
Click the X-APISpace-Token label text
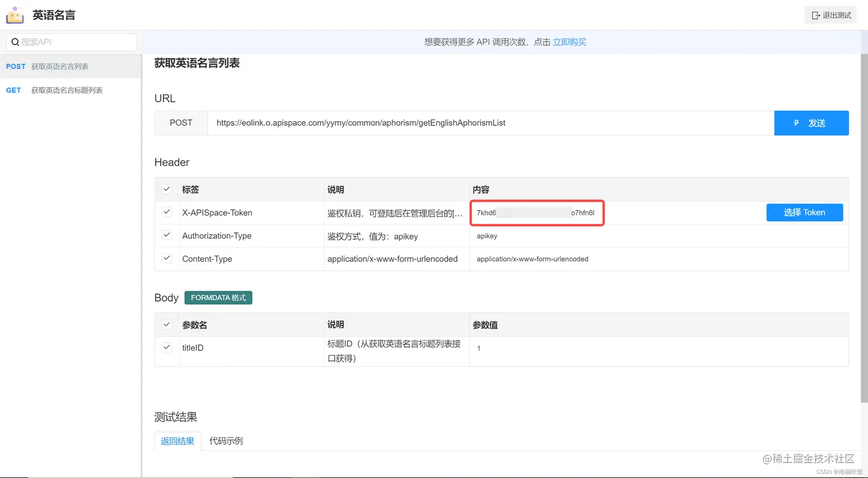point(217,213)
